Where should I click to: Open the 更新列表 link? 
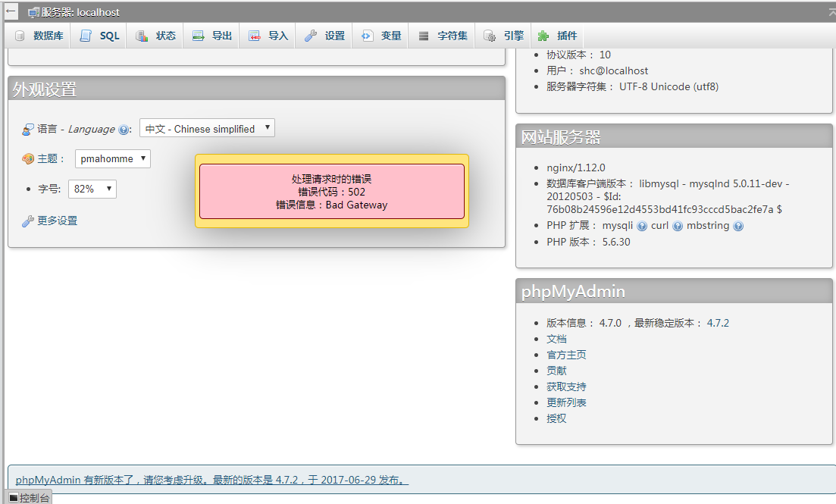tap(566, 402)
